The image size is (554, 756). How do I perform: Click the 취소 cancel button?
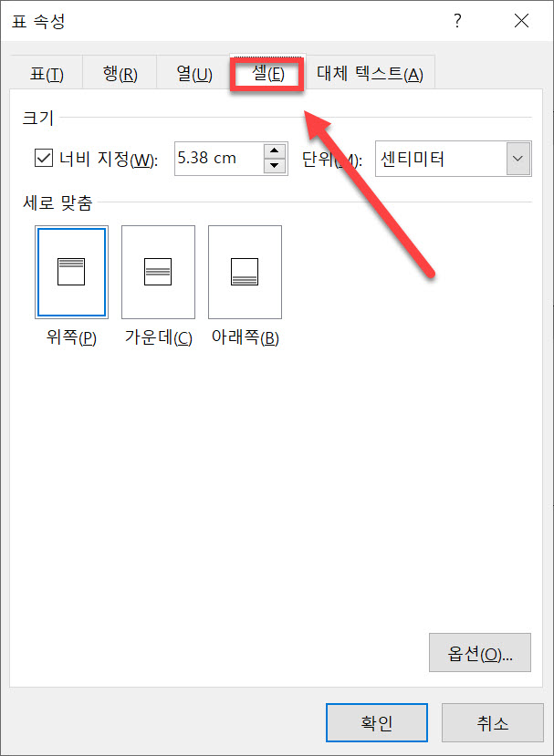(492, 723)
